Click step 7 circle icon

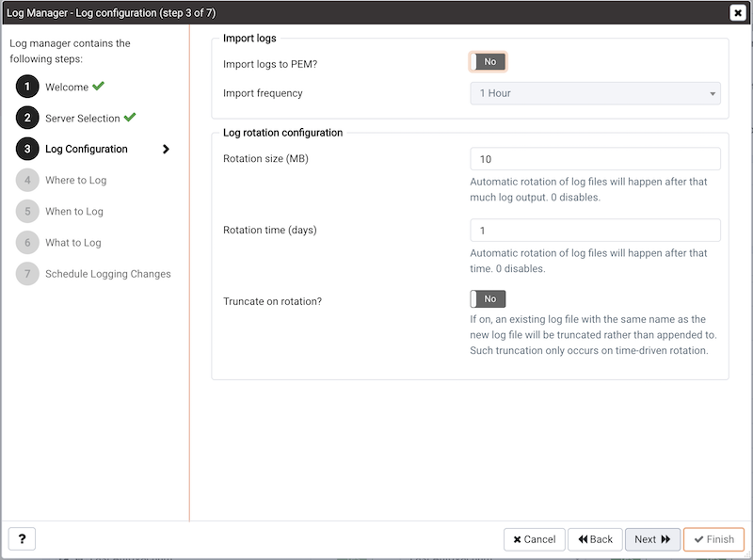(27, 274)
